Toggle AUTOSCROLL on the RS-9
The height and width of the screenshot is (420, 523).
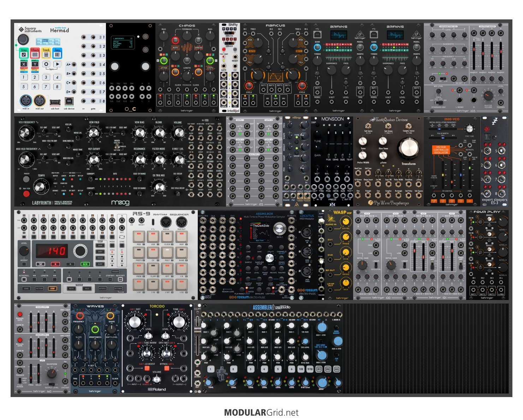[24, 279]
